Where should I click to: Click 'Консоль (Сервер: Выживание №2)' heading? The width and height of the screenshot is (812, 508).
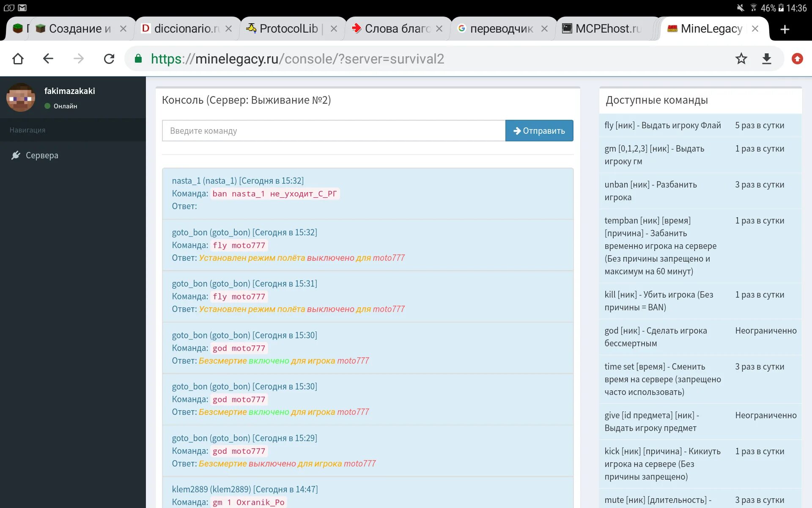point(246,100)
